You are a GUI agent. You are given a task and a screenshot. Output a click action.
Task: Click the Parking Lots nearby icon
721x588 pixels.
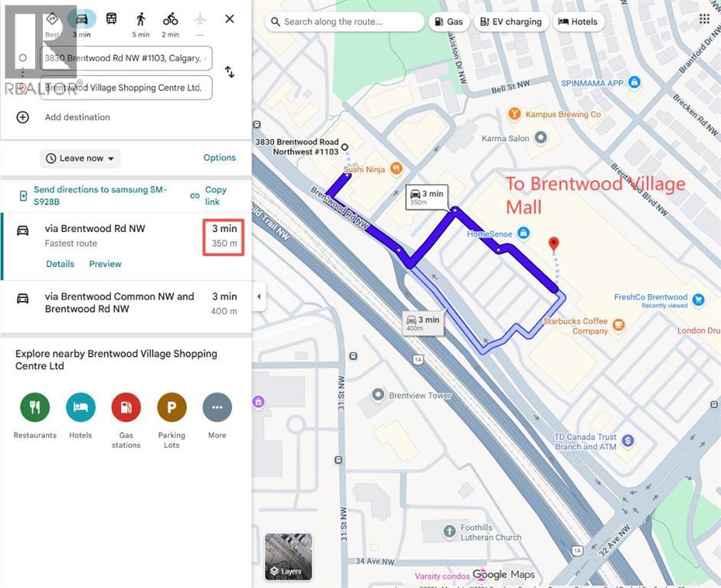pyautogui.click(x=172, y=407)
